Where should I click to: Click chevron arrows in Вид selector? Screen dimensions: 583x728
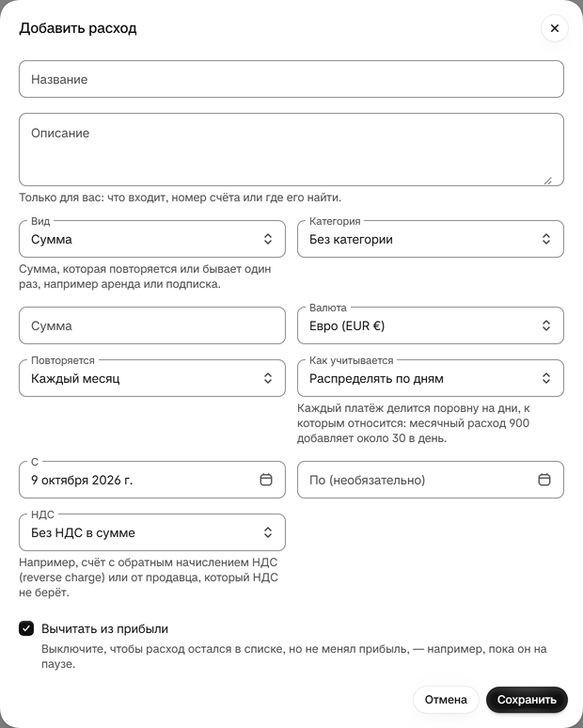click(268, 239)
